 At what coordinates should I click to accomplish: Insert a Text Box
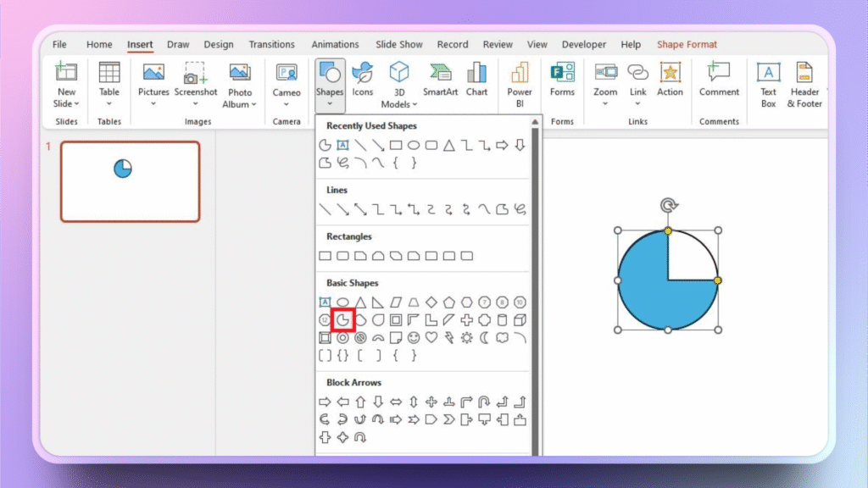tap(768, 85)
